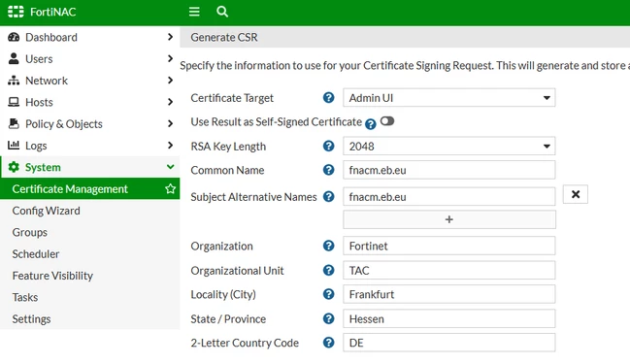Open help for State / Province
Screen dimensions: 630x364
tap(329, 318)
